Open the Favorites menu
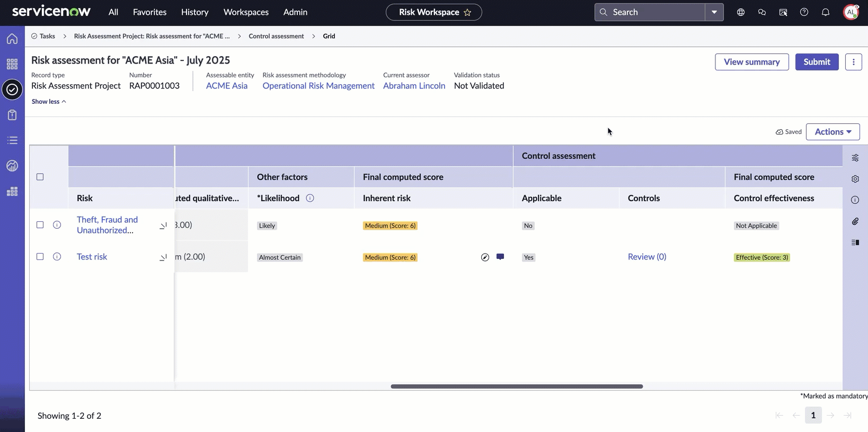Image resolution: width=868 pixels, height=432 pixels. tap(149, 12)
